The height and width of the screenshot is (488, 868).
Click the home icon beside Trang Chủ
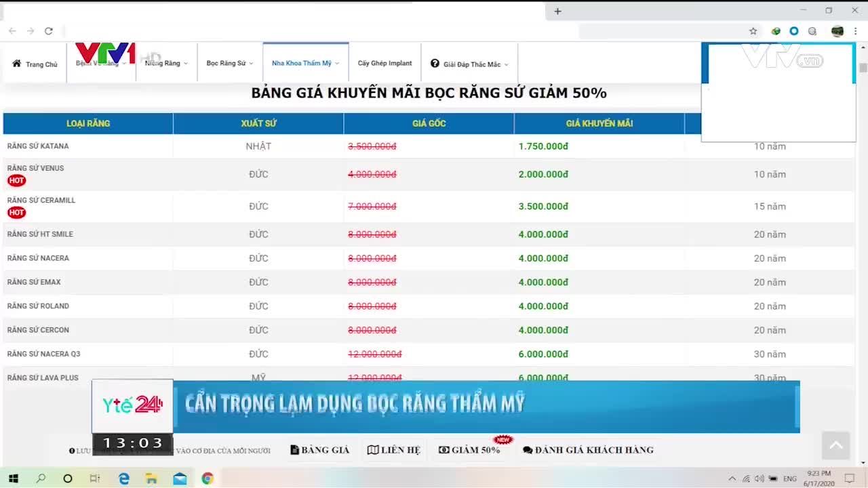pos(16,62)
